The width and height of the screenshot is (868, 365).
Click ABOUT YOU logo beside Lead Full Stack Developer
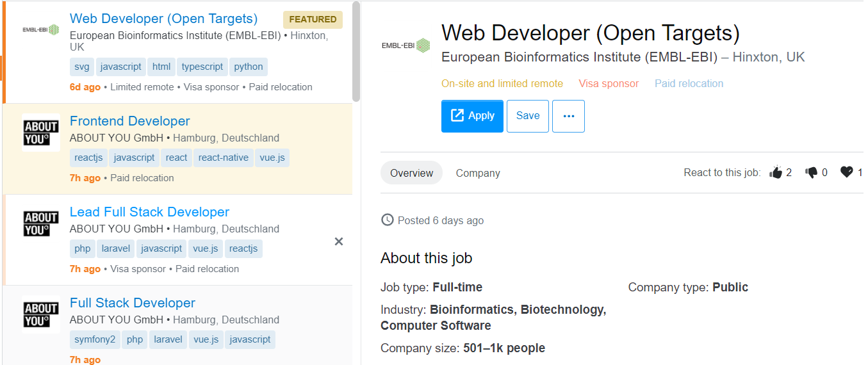(41, 223)
